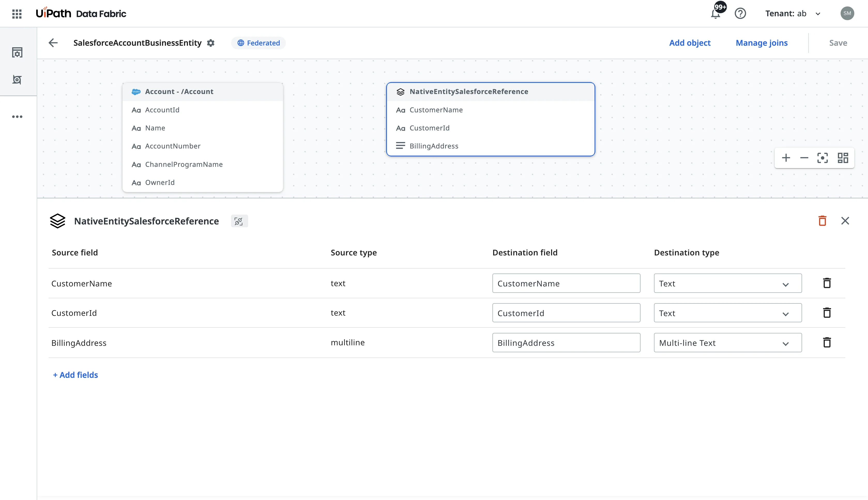Select ChannelProgramName field in Account card

[203, 165]
